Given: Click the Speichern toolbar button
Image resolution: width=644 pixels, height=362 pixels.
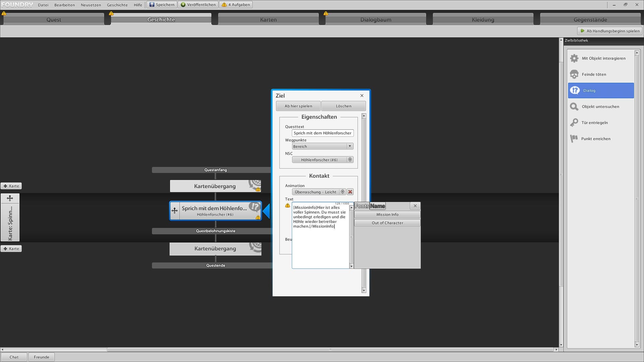Looking at the screenshot, I should click(162, 5).
